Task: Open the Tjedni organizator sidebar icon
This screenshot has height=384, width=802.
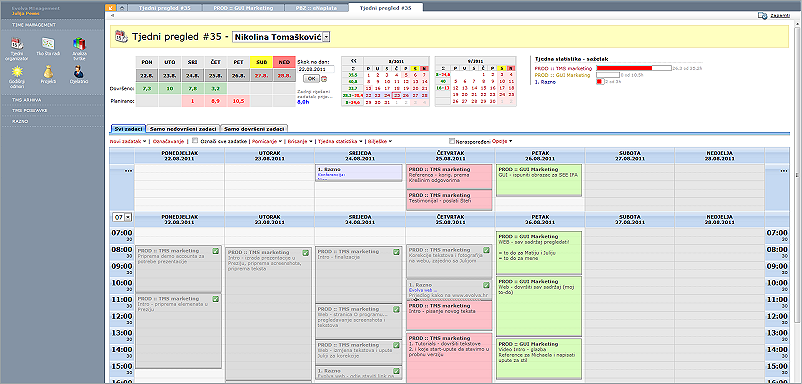Action: tap(18, 45)
